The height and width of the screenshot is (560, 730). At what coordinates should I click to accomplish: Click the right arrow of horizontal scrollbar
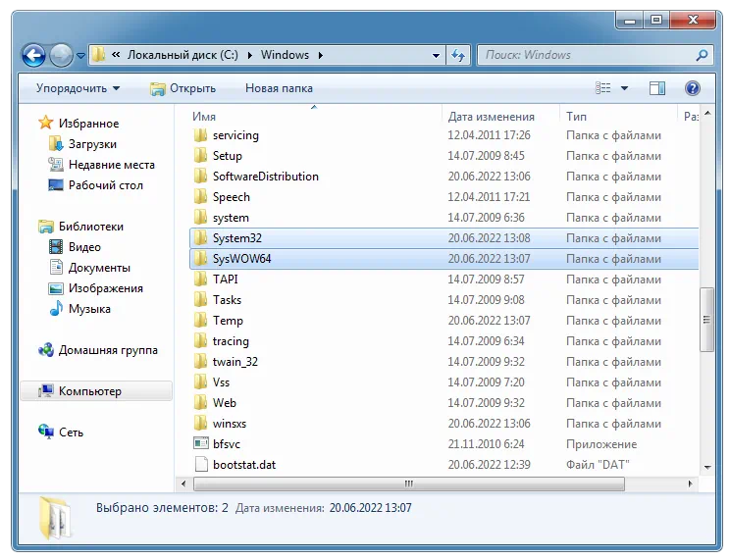(690, 484)
